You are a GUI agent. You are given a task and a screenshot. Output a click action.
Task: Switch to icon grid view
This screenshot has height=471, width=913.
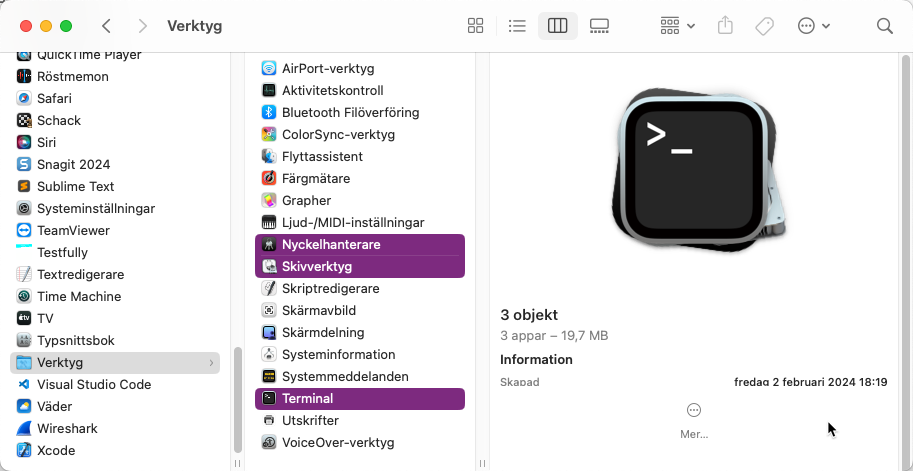(476, 26)
